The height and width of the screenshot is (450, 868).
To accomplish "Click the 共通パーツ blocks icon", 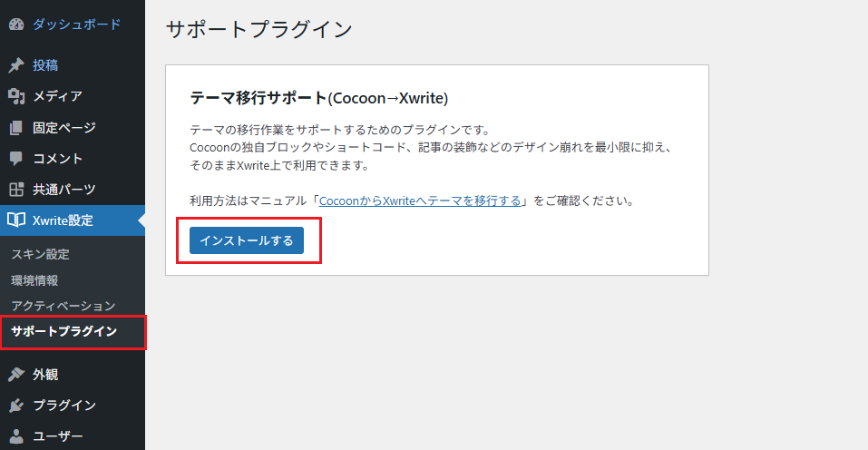I will point(15,190).
